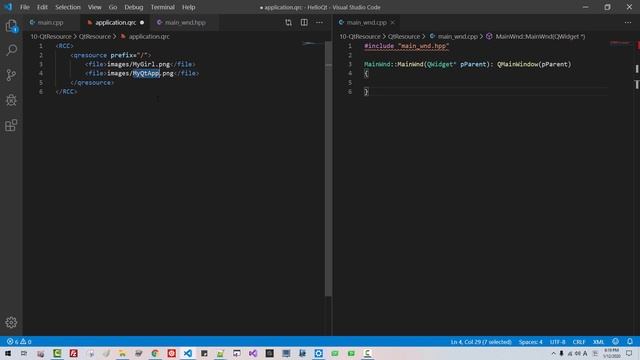Open purple Visual Studio taskbar icon
This screenshot has height=360, width=640.
[253, 353]
